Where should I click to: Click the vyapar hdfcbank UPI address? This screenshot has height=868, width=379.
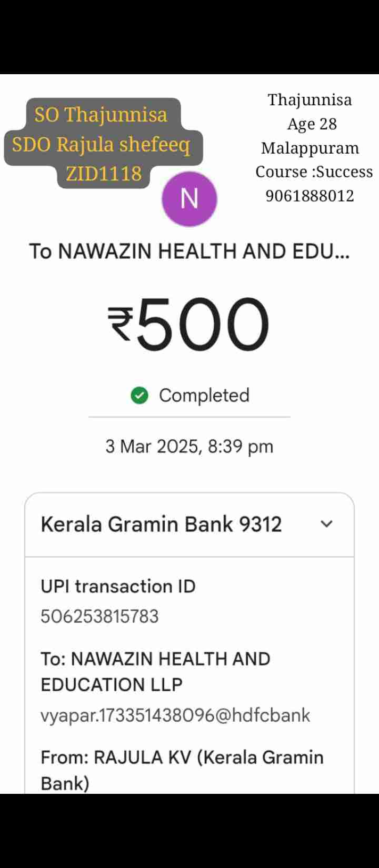coord(175,715)
